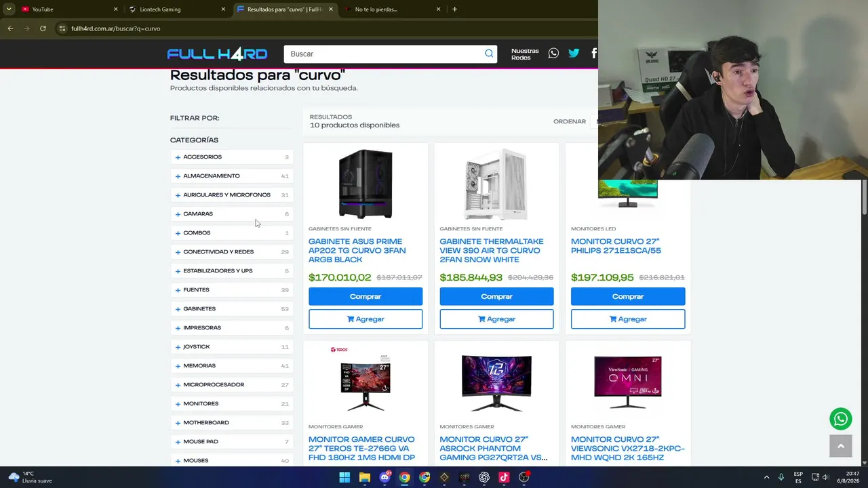Expand the COMBOS category
This screenshot has height=488, width=868.
232,233
